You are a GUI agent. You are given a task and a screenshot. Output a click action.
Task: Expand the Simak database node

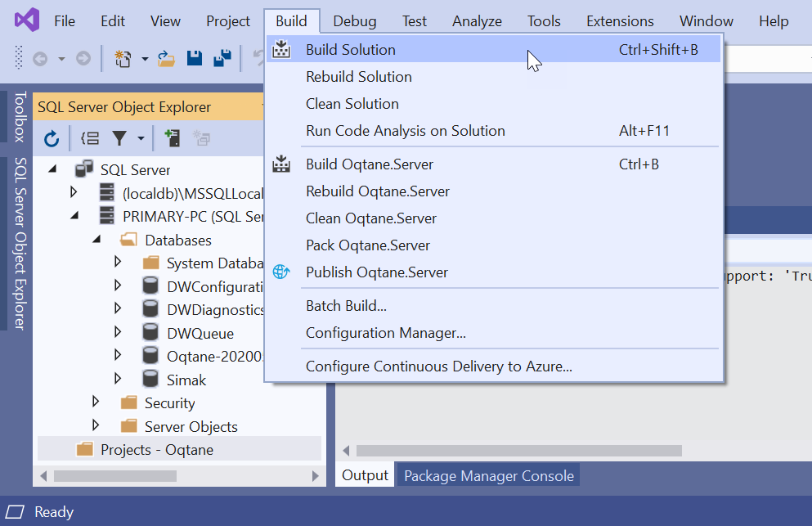click(x=118, y=378)
